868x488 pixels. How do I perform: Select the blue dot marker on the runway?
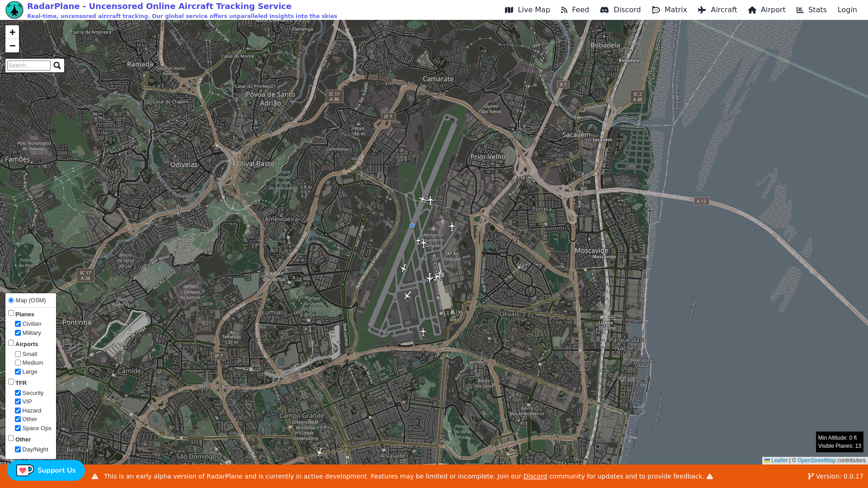pyautogui.click(x=412, y=225)
